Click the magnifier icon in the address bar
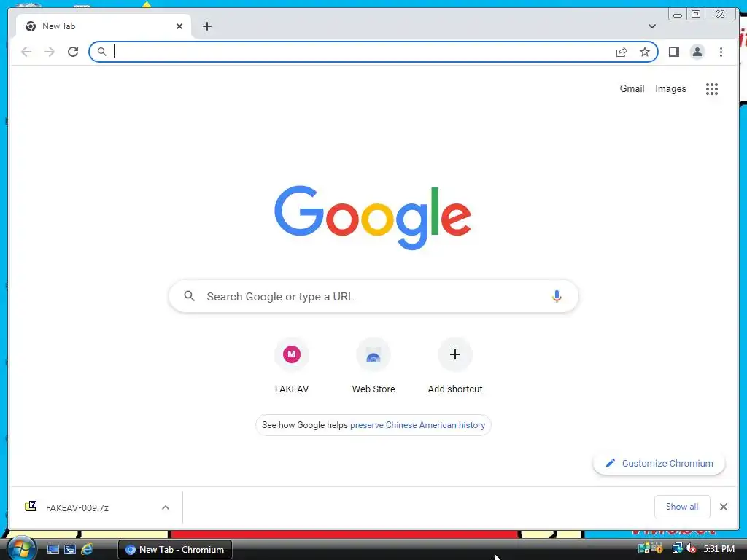Viewport: 747px width, 560px height. pos(101,52)
